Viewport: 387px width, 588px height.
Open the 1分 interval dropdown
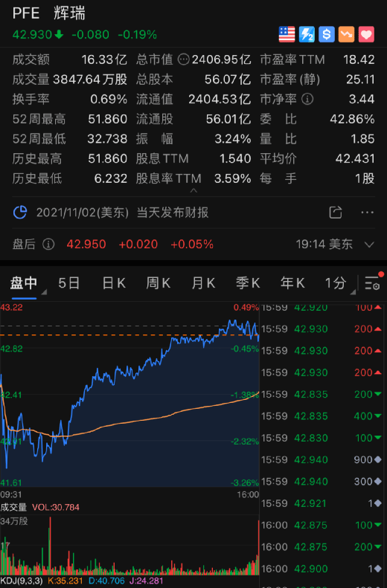[x=339, y=282]
